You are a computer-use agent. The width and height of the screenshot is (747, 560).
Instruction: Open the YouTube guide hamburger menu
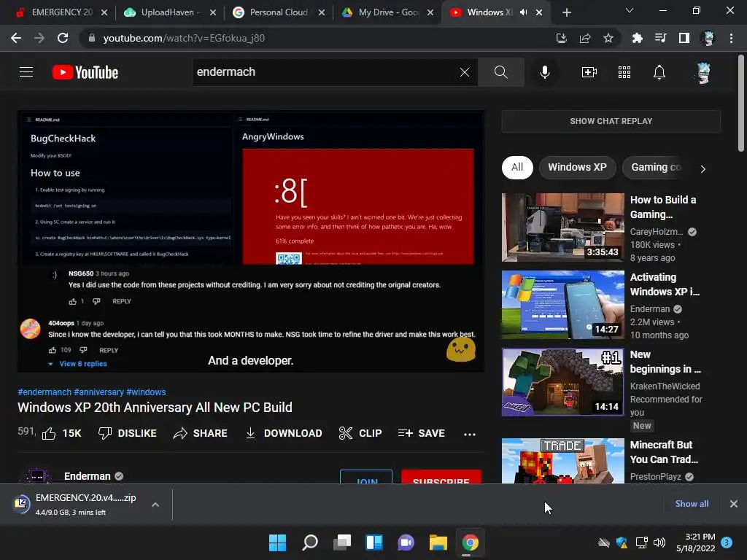pyautogui.click(x=26, y=72)
